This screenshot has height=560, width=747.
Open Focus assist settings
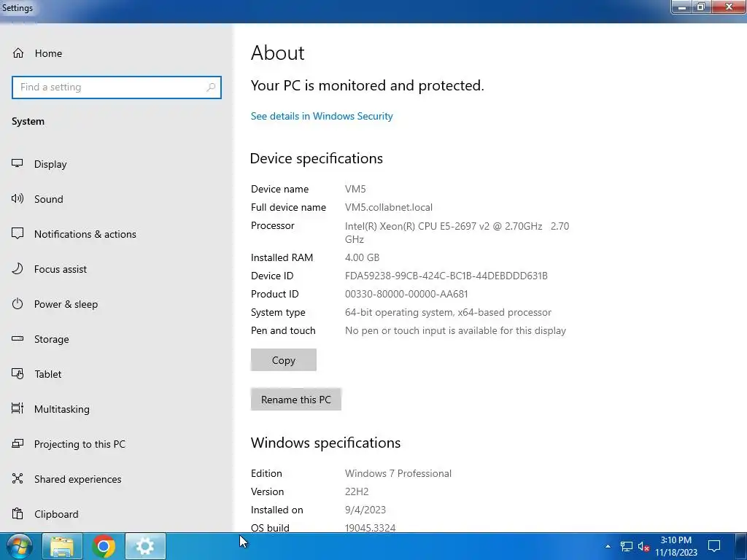coord(60,269)
